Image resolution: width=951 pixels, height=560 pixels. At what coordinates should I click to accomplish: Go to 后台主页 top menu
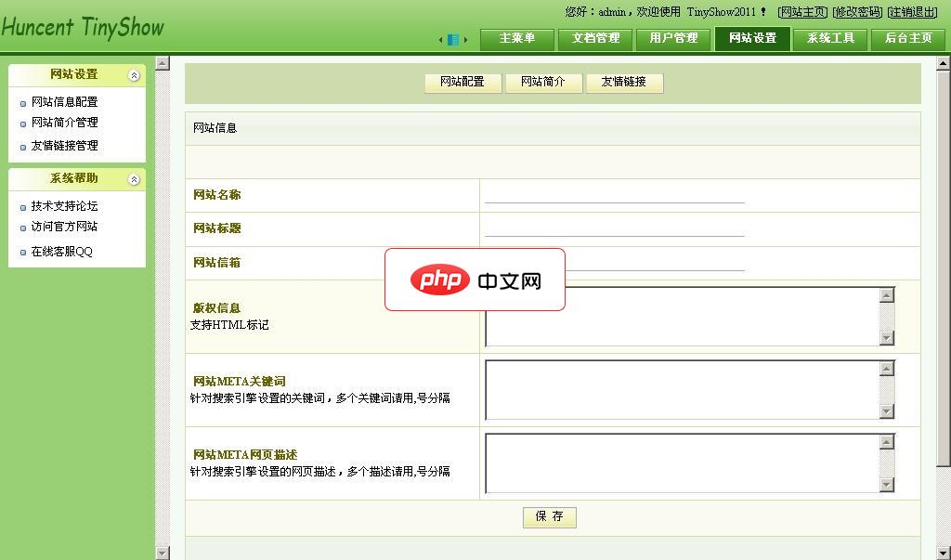(x=908, y=39)
